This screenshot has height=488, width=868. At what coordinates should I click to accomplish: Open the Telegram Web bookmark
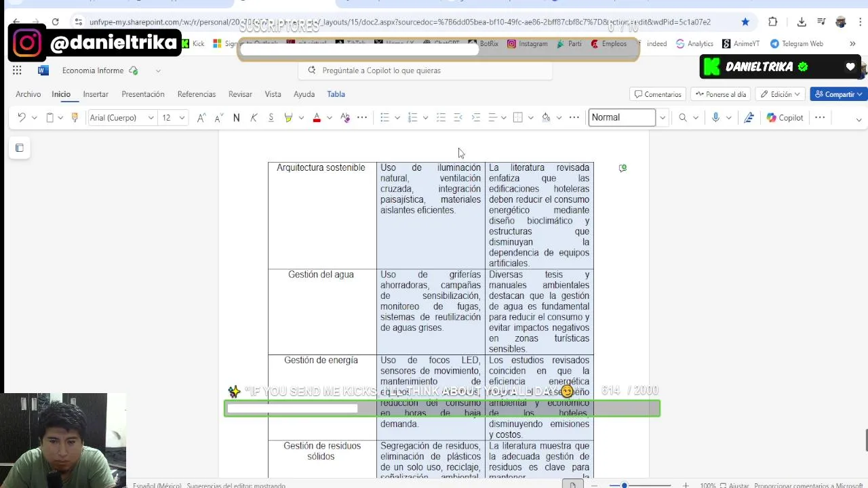click(797, 43)
